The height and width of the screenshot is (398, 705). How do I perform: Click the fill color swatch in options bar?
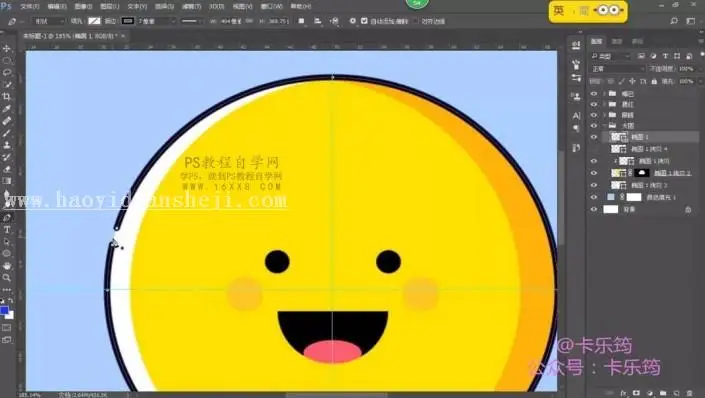94,21
